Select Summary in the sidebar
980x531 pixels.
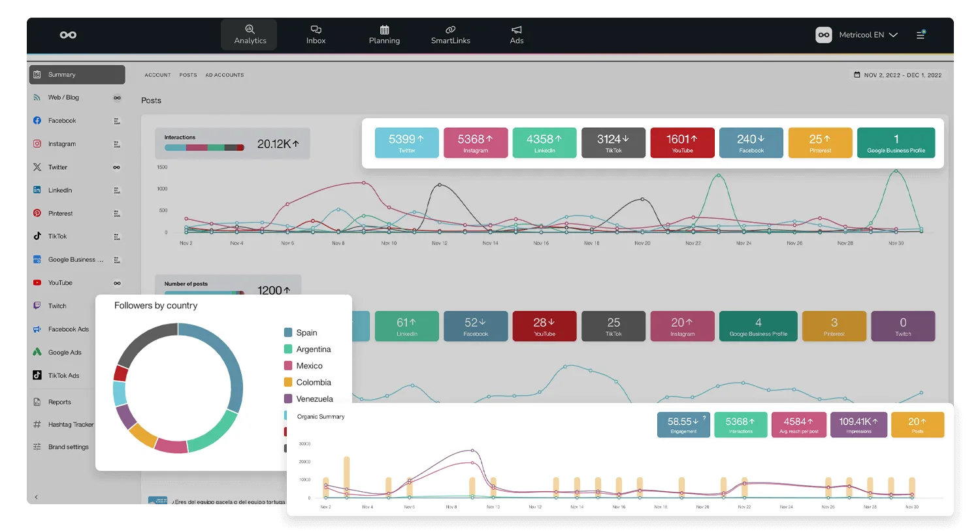coord(77,74)
